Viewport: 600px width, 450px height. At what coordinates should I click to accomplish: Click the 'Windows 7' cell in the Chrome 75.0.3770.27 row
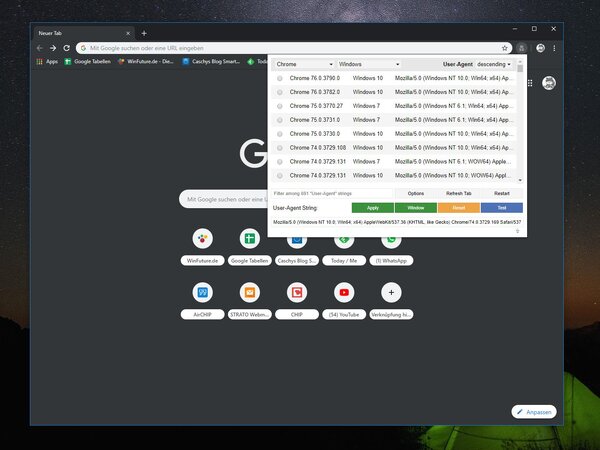point(366,106)
